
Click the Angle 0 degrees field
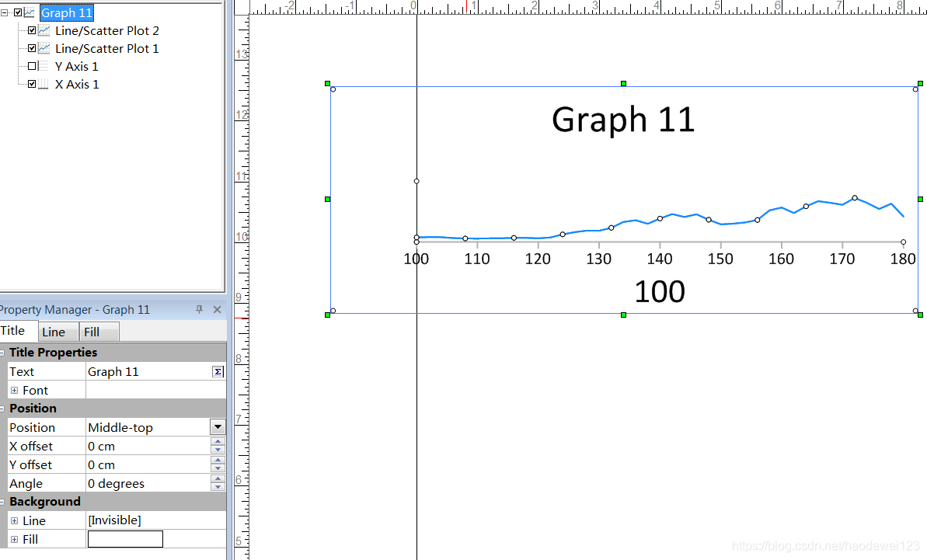click(x=148, y=483)
